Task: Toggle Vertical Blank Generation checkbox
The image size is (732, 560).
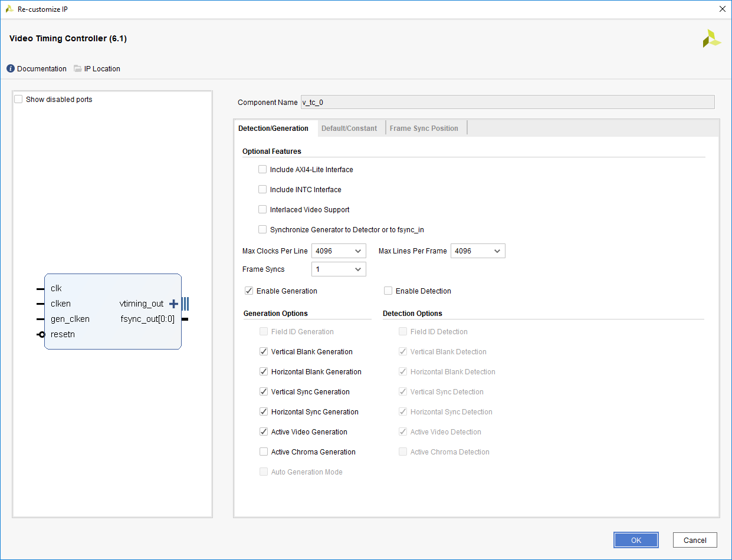Action: (x=264, y=351)
